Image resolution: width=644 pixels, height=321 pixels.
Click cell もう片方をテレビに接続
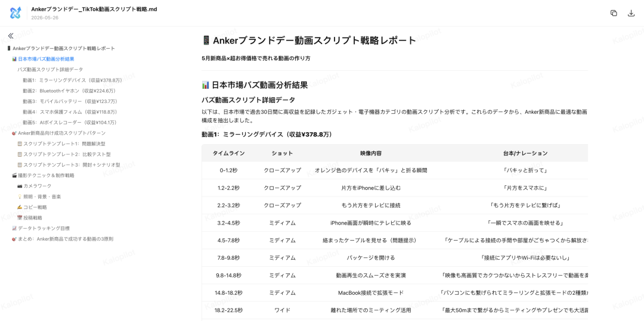[371, 205]
